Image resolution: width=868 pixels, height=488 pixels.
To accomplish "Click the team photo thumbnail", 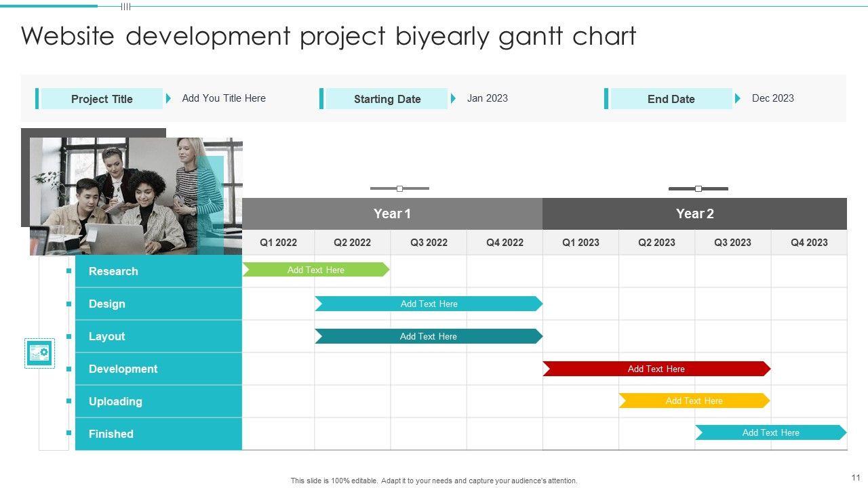I will pos(136,197).
